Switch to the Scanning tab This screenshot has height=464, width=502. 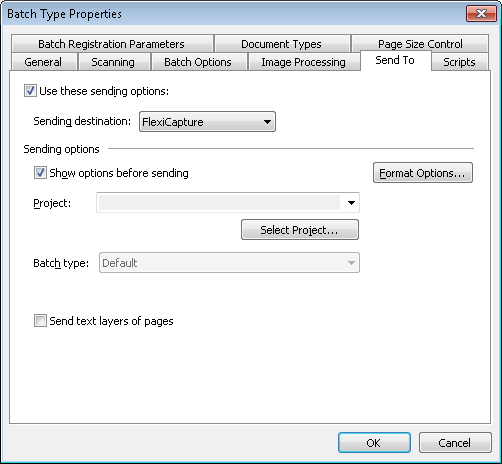(113, 62)
